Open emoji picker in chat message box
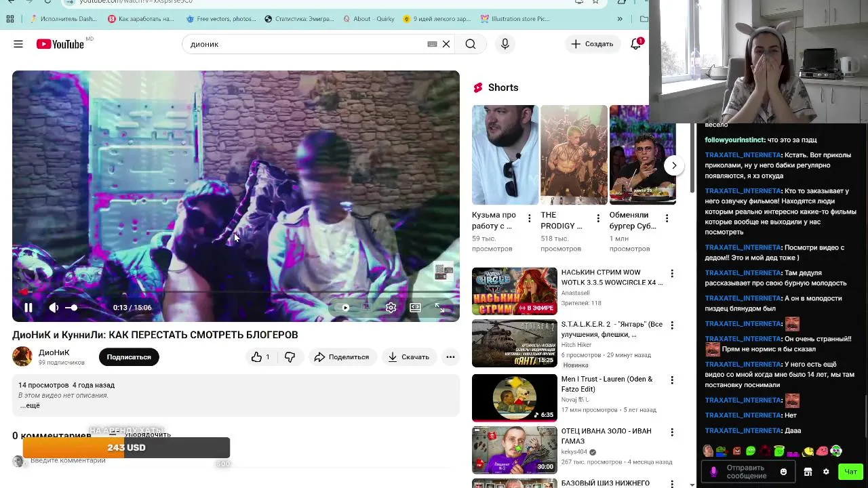This screenshot has height=488, width=868. (784, 472)
